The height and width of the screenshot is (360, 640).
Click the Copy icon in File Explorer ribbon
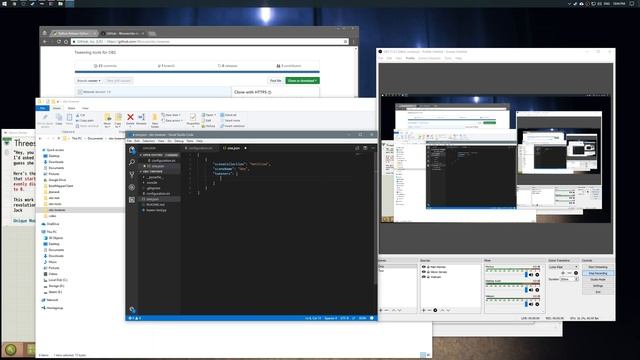click(59, 118)
